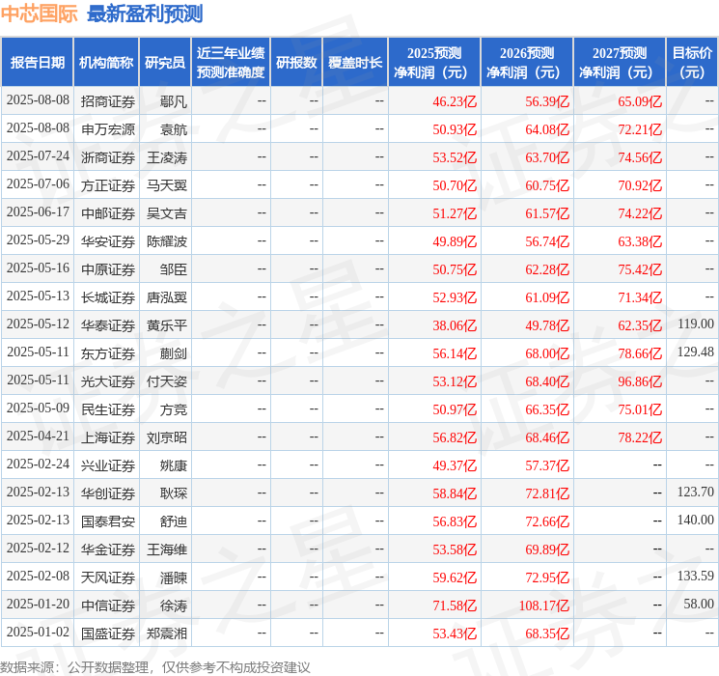Click the target price 58.00
This screenshot has height=676, width=719.
click(x=699, y=604)
